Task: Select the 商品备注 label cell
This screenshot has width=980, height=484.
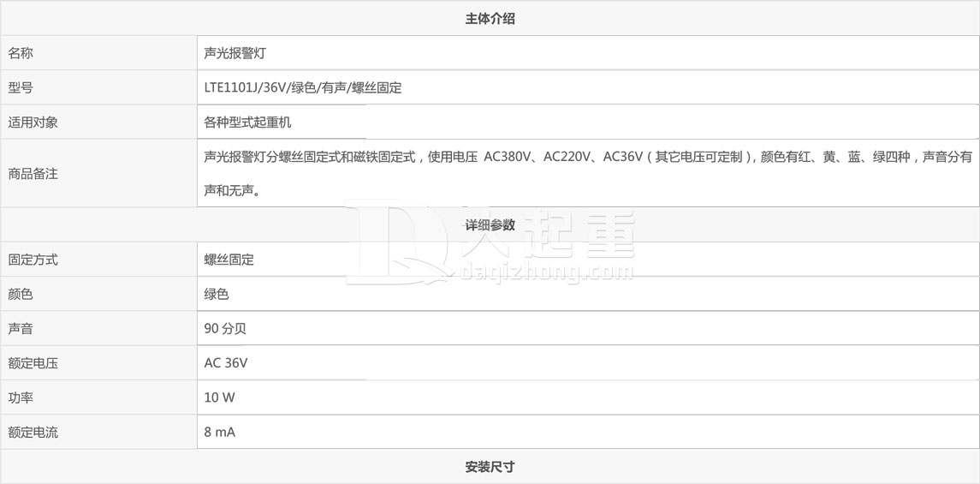Action: click(x=98, y=173)
